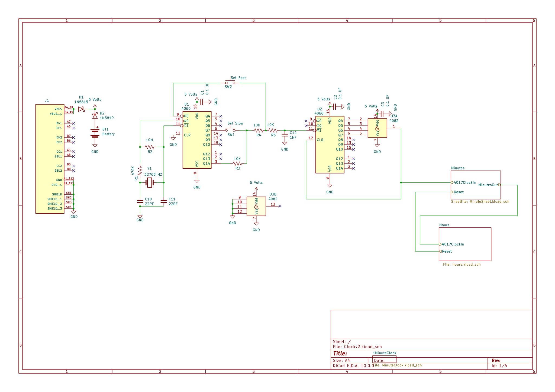Select the Y1 crystal symbol
The height and width of the screenshot is (392, 555).
pyautogui.click(x=150, y=182)
